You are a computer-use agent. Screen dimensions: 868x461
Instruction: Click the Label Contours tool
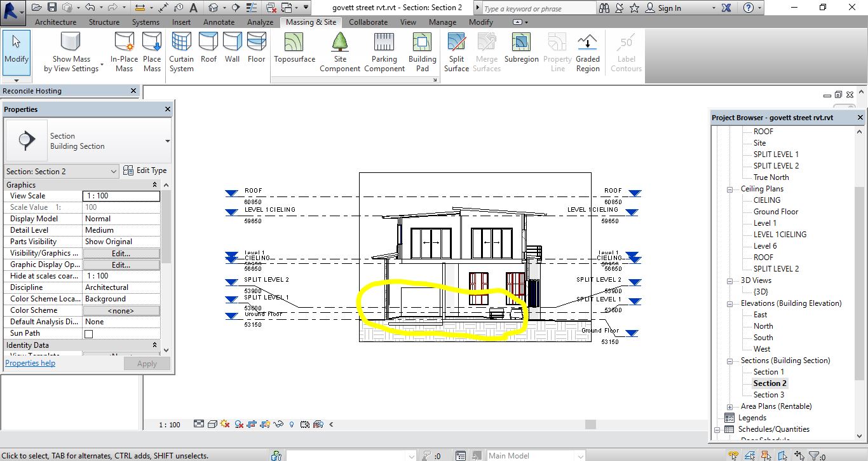coord(625,51)
